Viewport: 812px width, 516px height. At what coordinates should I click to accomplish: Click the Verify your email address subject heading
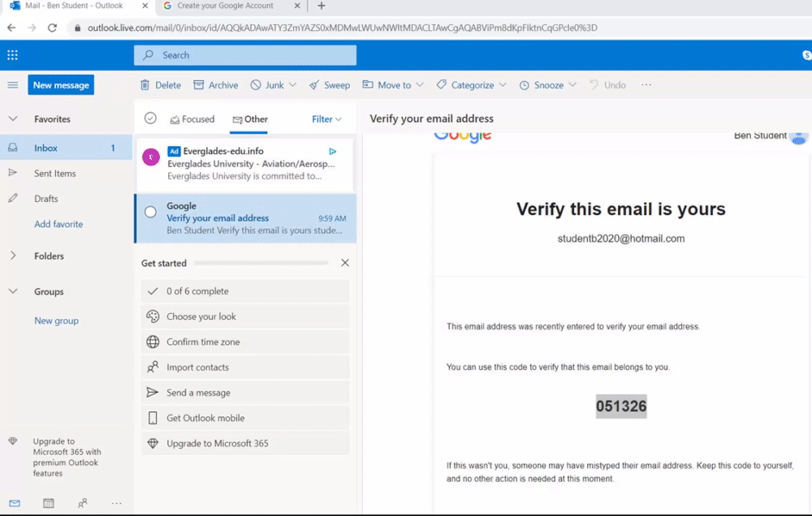431,118
